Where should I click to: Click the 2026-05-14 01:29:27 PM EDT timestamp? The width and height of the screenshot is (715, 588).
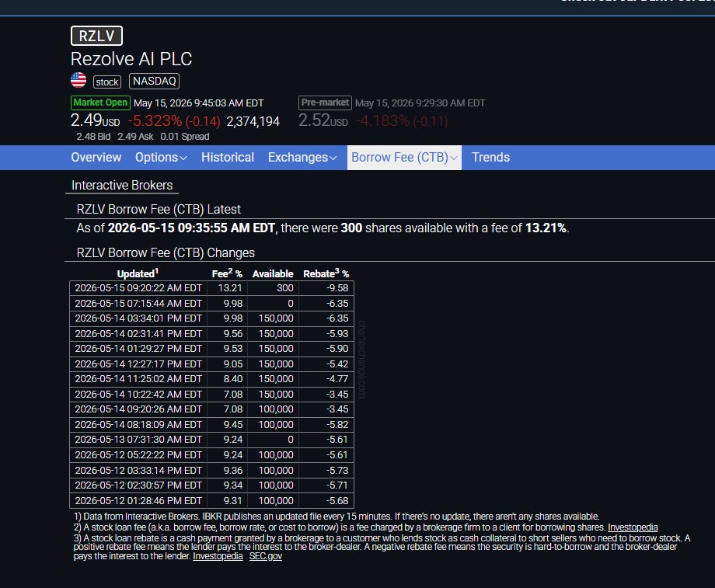[138, 349]
